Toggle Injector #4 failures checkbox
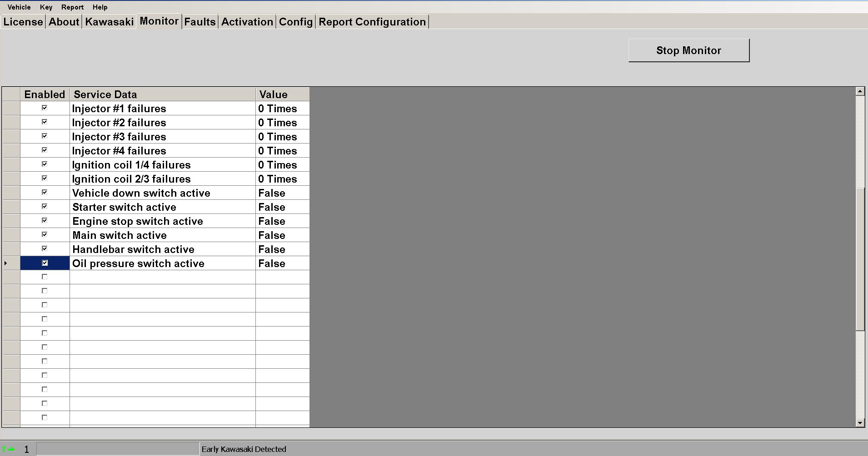Screen dimensions: 868x456 tap(45, 150)
